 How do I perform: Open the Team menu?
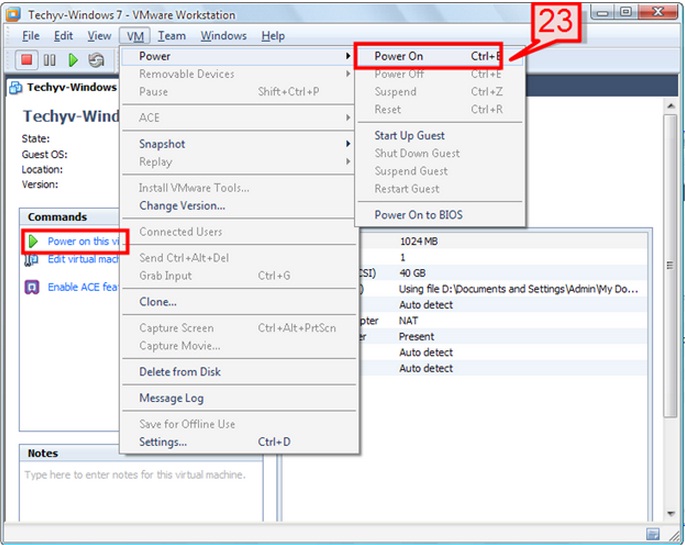172,36
